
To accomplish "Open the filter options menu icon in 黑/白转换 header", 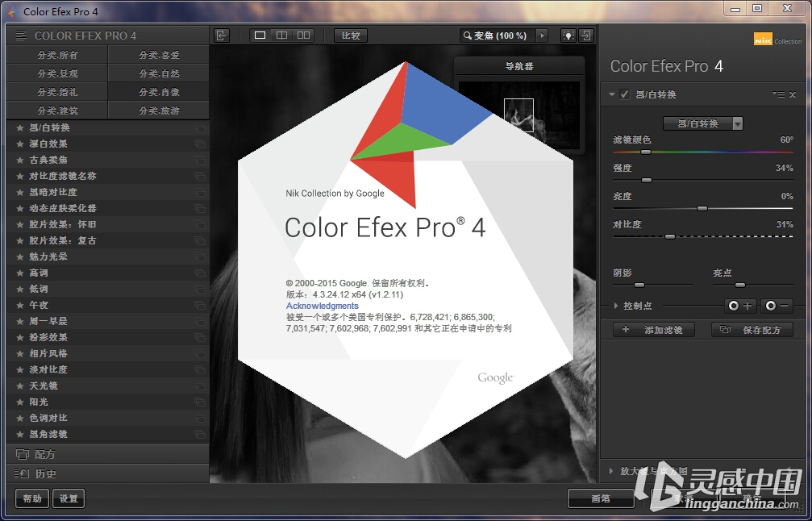I will pyautogui.click(x=778, y=95).
